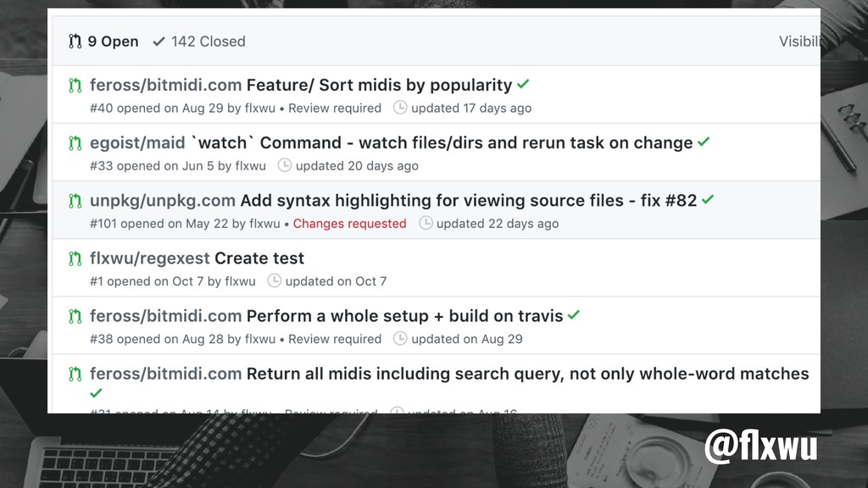Viewport: 868px width, 488px height.
Task: Open the feross/bitmidi.com repository link for PR #40
Action: [165, 85]
